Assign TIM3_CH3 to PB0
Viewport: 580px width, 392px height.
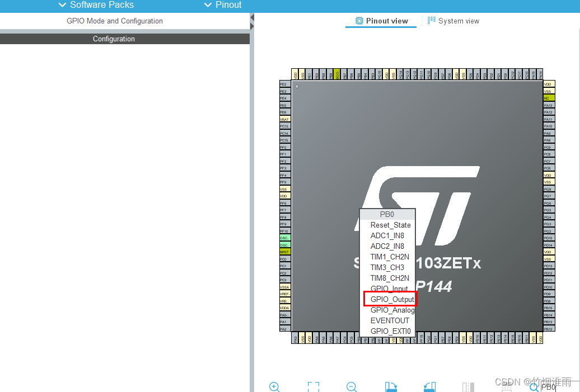387,267
